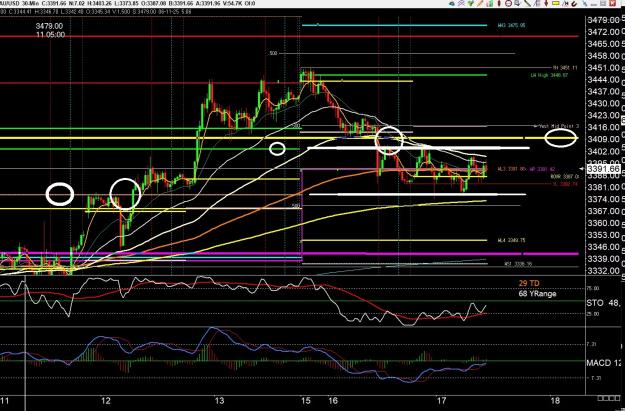The image size is (625, 411).
Task: Click the red circle no-entry icon
Action: coord(509,3)
